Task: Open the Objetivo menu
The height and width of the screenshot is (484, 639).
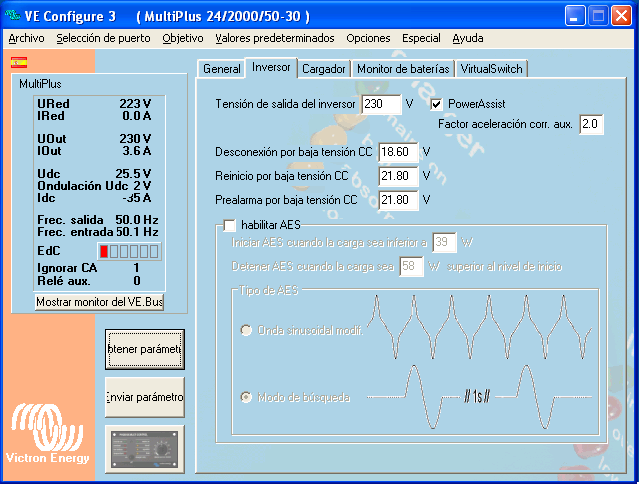Action: pos(183,38)
